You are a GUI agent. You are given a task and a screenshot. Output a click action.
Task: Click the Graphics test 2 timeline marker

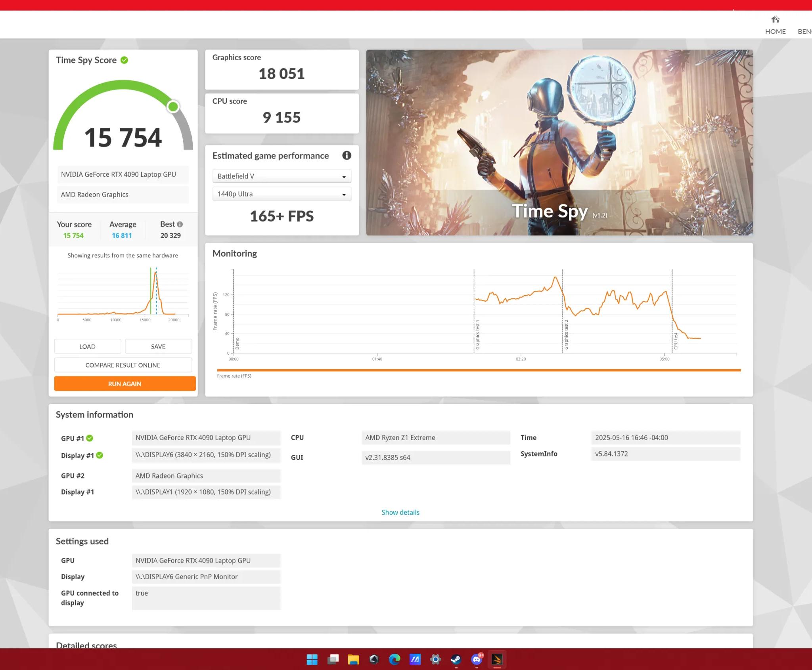click(566, 334)
